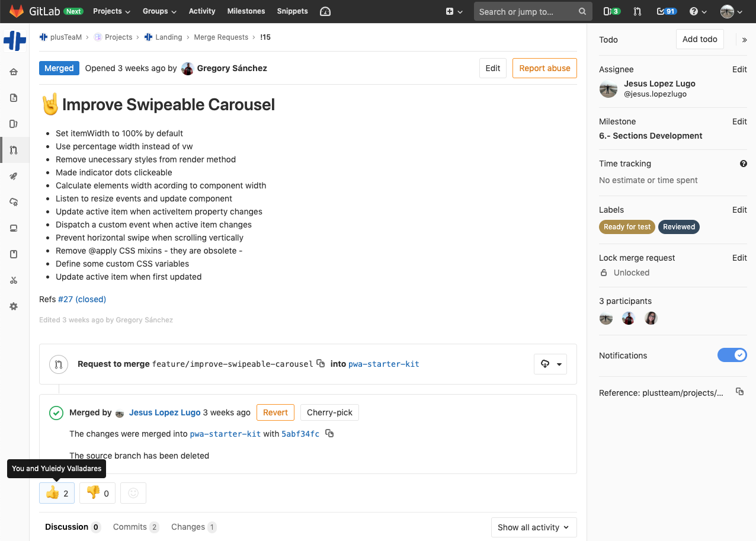Click the Revert button
Image resolution: width=756 pixels, height=541 pixels.
(275, 412)
